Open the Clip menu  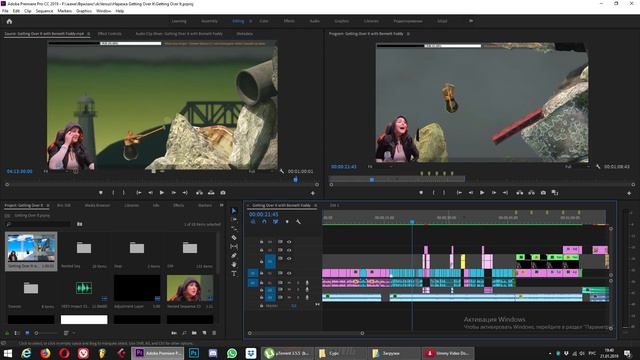point(27,11)
